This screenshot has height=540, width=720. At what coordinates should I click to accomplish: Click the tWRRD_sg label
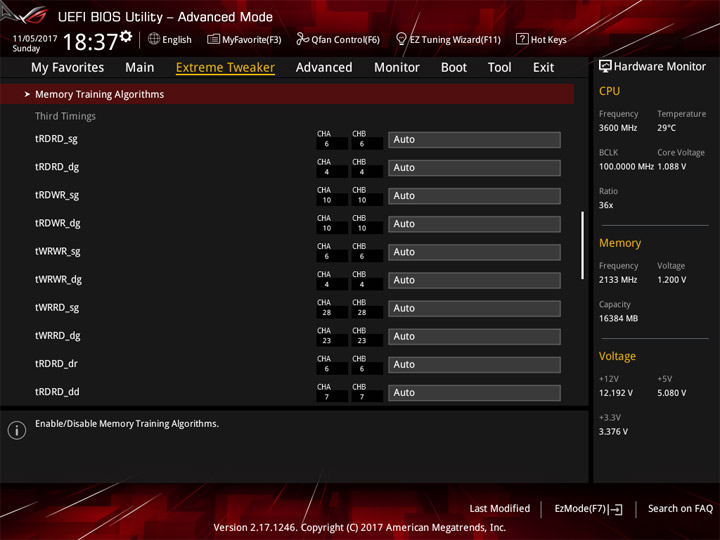point(57,307)
